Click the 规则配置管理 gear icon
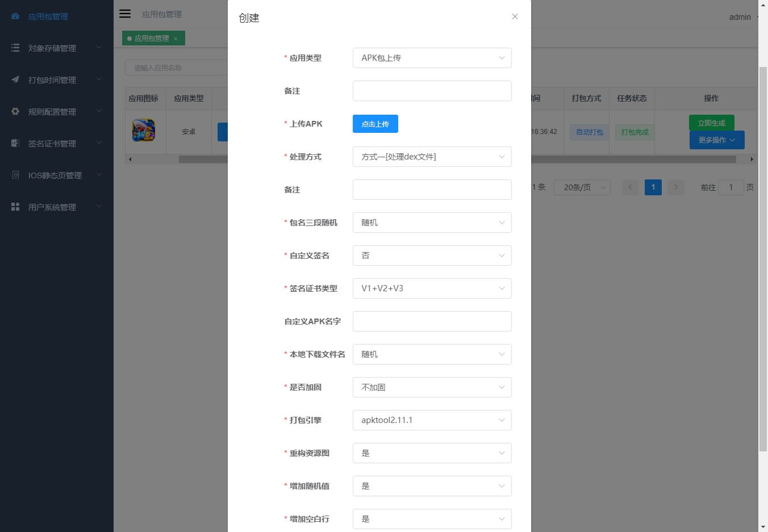This screenshot has height=532, width=768. [15, 112]
